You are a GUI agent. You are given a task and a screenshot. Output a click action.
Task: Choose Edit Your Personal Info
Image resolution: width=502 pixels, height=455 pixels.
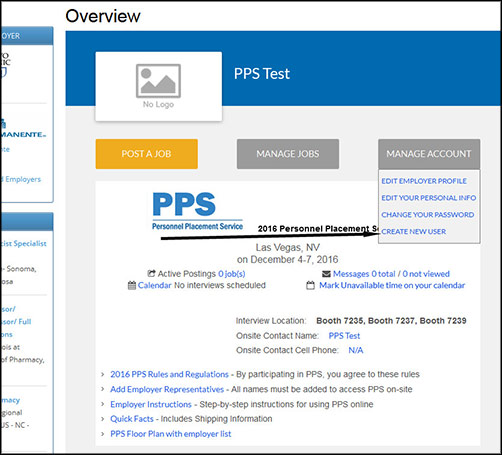429,198
